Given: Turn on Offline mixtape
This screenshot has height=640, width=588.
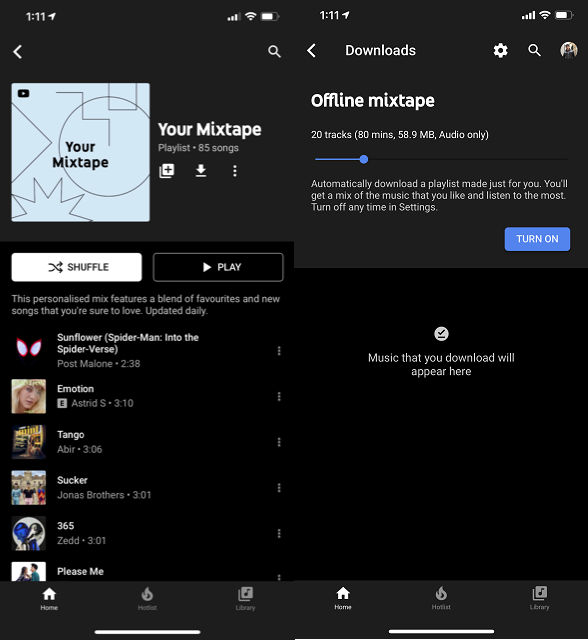Looking at the screenshot, I should (537, 239).
